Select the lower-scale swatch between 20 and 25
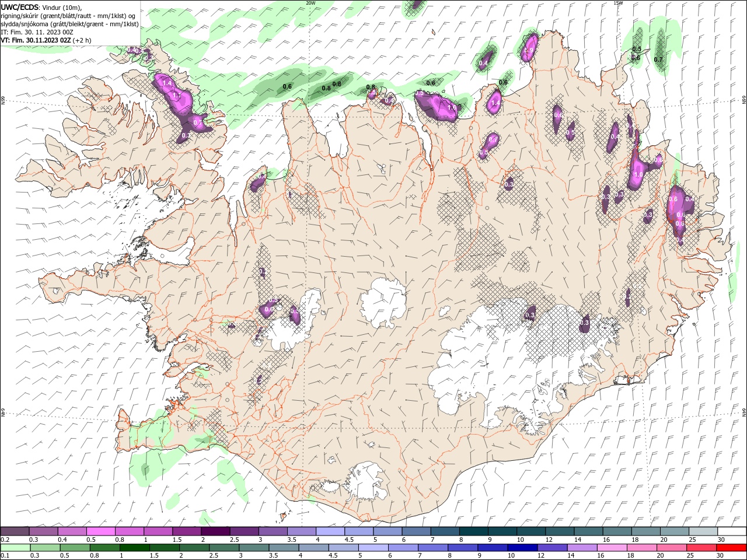The height and width of the screenshot is (560, 747). (x=671, y=548)
